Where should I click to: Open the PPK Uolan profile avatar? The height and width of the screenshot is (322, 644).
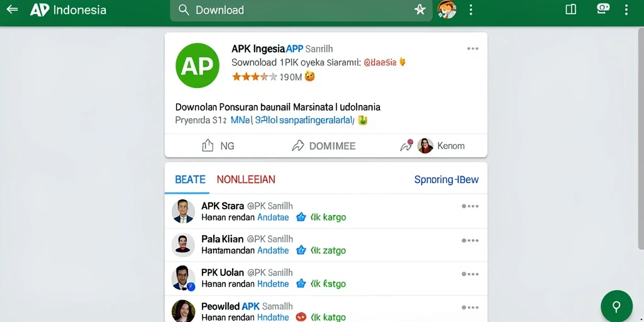pos(183,279)
